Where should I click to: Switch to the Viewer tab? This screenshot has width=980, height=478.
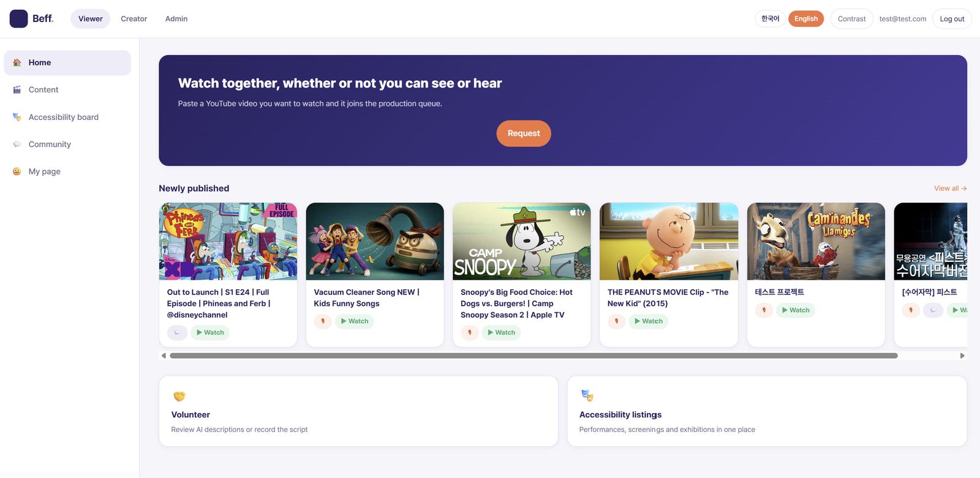[91, 19]
